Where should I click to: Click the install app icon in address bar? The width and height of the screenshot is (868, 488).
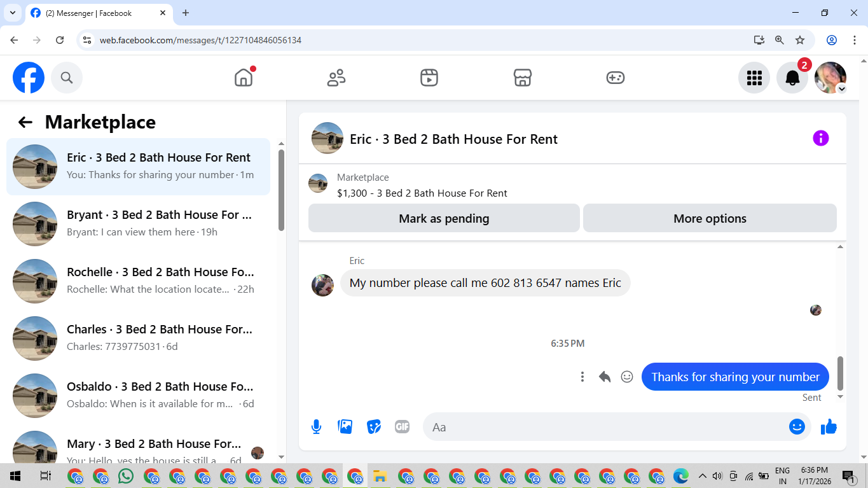point(759,40)
